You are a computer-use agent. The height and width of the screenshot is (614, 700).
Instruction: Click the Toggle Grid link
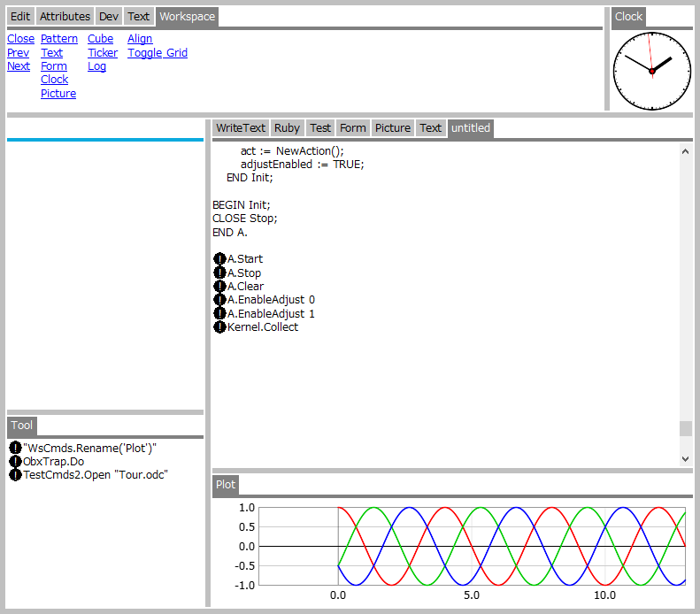click(157, 53)
